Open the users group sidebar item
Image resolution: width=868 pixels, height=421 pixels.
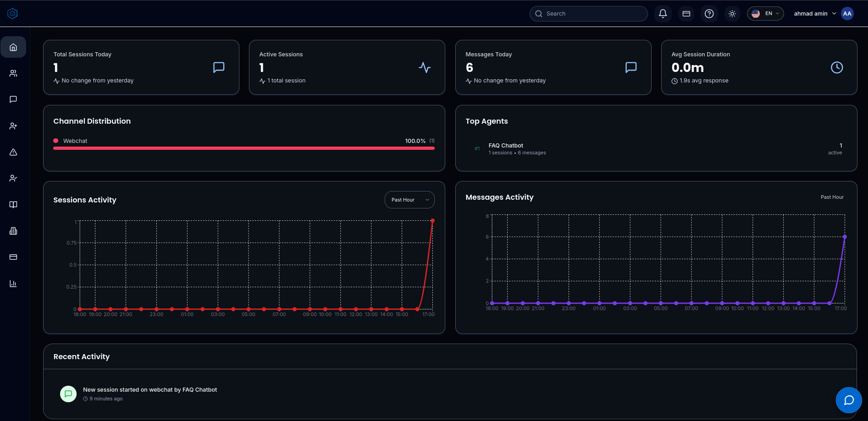coord(13,73)
